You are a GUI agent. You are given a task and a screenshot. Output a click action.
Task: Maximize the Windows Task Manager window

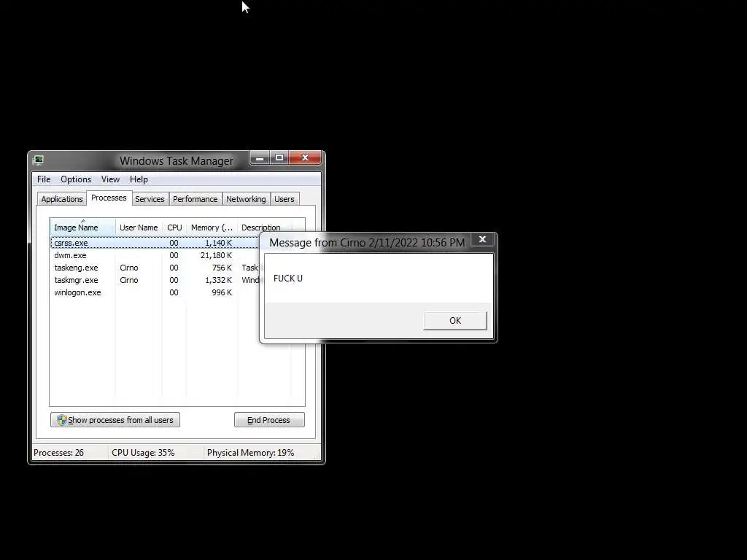tap(279, 157)
